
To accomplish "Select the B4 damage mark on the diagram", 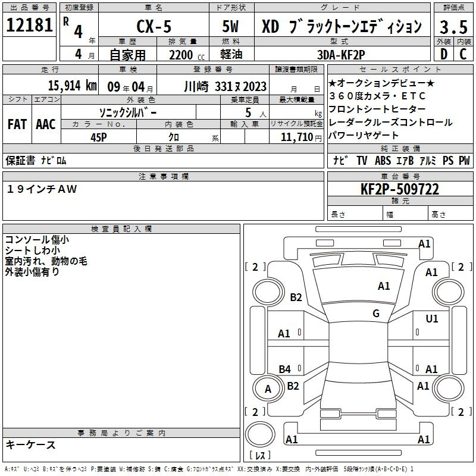I will tap(284, 369).
